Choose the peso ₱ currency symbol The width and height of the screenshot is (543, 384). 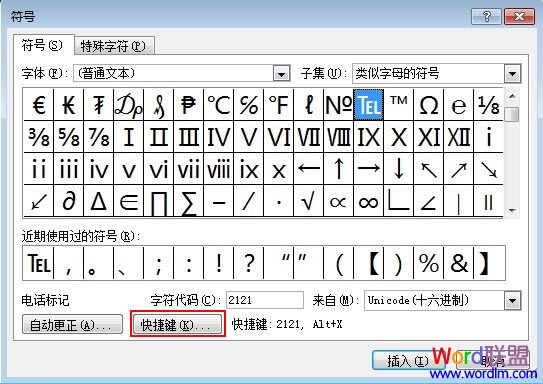[x=188, y=105]
